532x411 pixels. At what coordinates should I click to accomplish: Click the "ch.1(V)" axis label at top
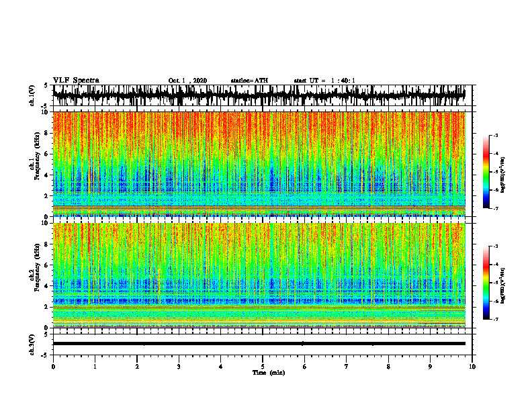pyautogui.click(x=32, y=95)
